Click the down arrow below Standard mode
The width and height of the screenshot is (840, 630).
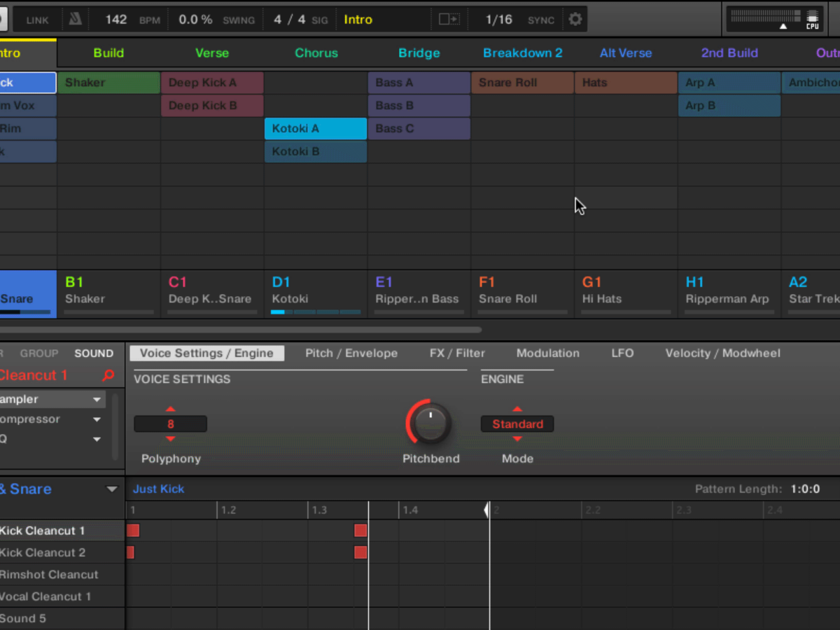[517, 439]
